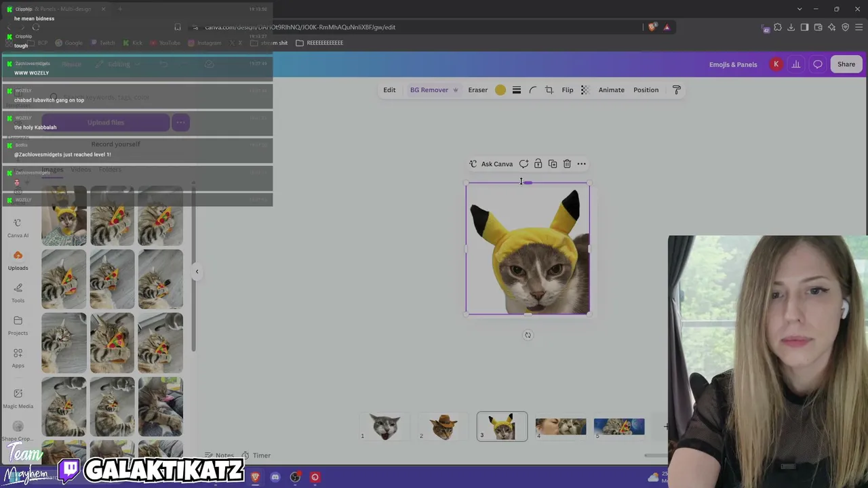Open the Tools sidebar panel
Viewport: 868px width, 488px height.
pyautogui.click(x=18, y=293)
